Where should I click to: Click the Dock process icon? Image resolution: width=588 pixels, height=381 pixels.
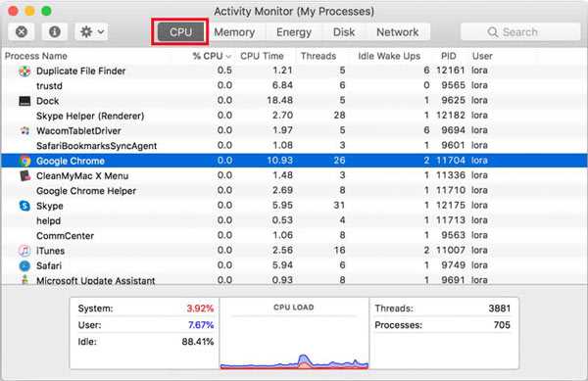click(24, 101)
